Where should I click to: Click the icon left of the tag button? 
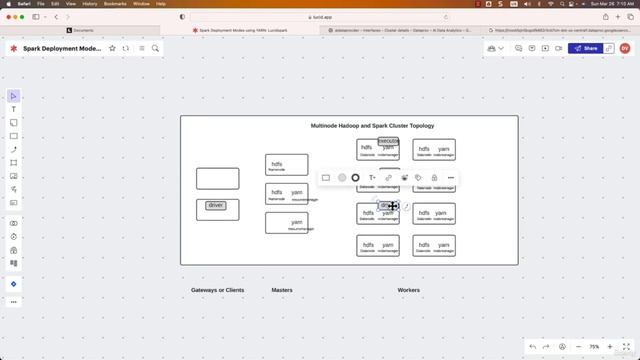tap(404, 178)
